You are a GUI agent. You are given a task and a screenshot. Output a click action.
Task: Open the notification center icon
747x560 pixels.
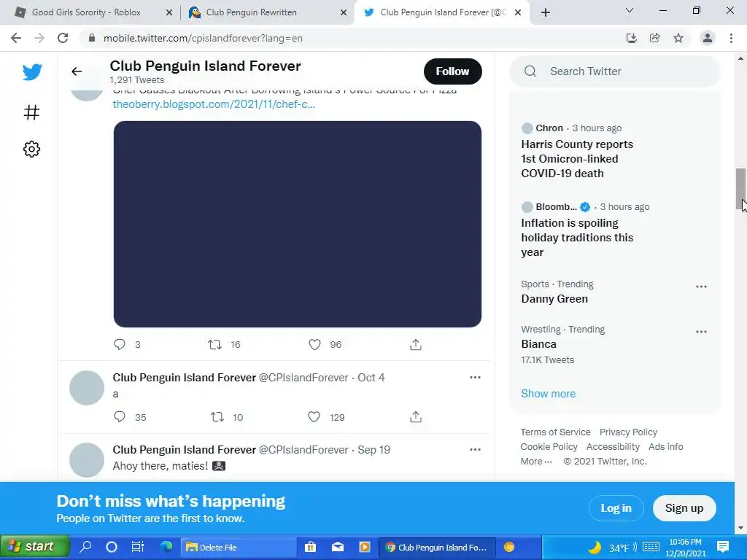click(723, 547)
